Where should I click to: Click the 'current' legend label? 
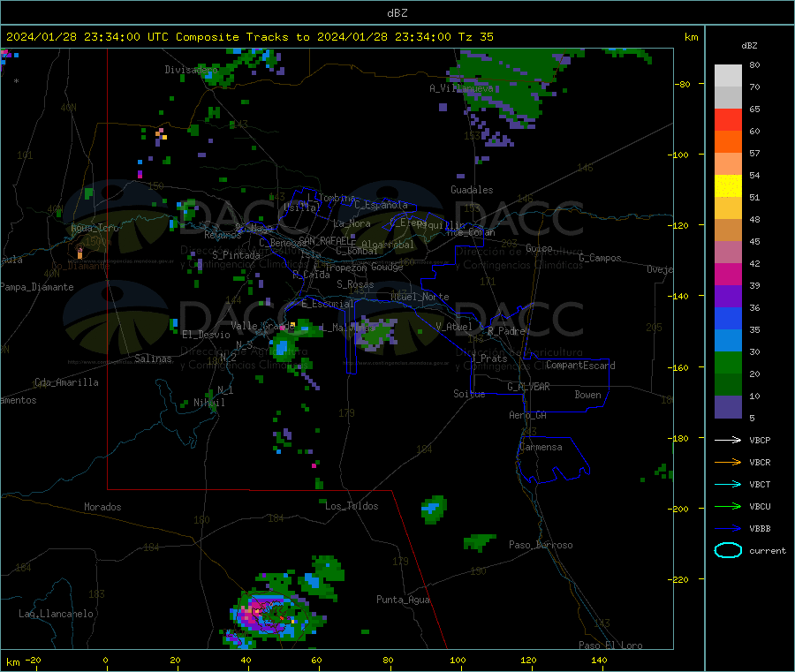768,550
